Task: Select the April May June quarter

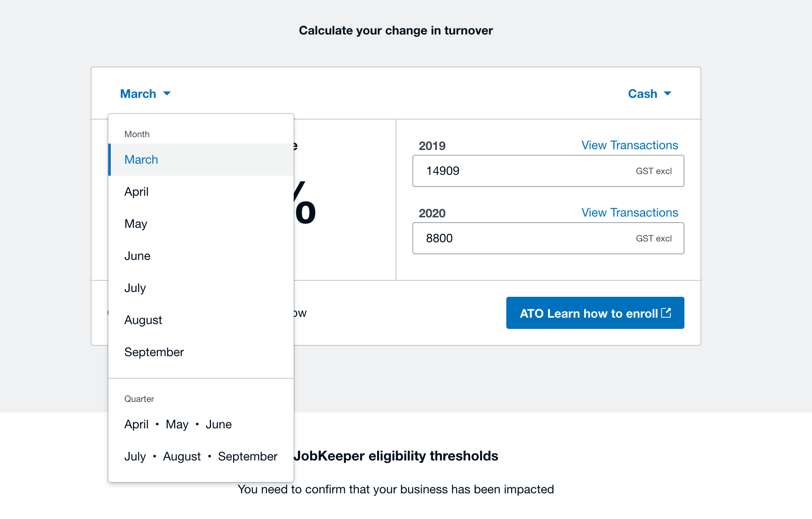Action: point(178,424)
